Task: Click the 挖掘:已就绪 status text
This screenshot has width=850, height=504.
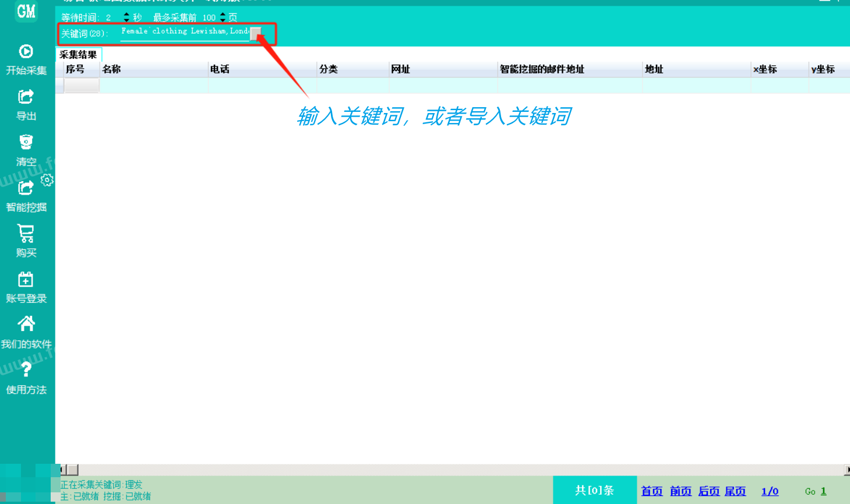Action: [x=127, y=496]
